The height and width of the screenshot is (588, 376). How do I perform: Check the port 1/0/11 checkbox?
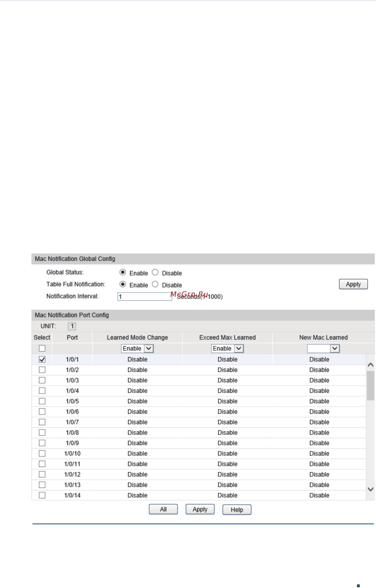(42, 464)
